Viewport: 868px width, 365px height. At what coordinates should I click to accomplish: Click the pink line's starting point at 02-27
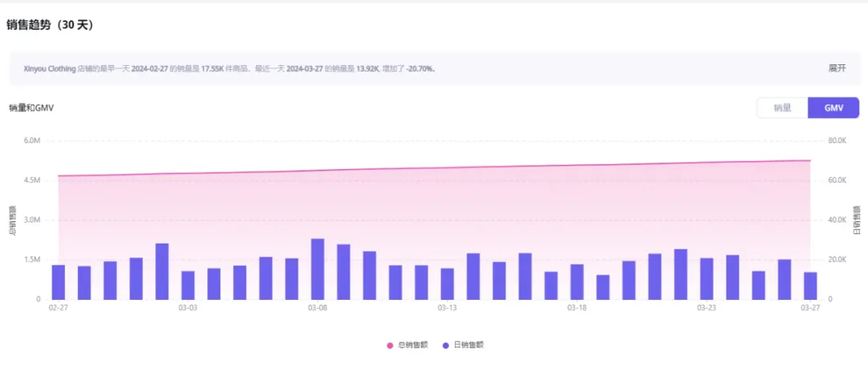[x=58, y=175]
